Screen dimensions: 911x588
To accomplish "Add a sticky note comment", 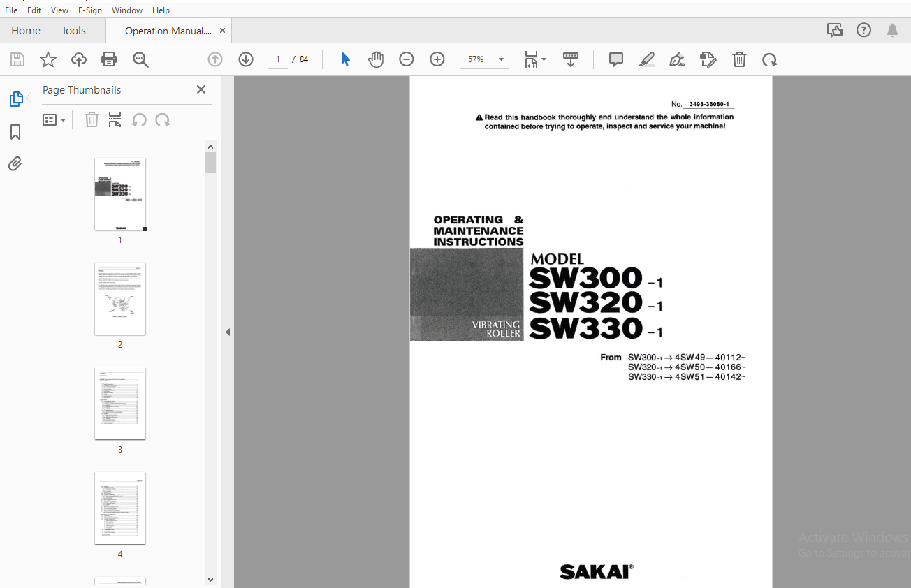I will (x=616, y=59).
